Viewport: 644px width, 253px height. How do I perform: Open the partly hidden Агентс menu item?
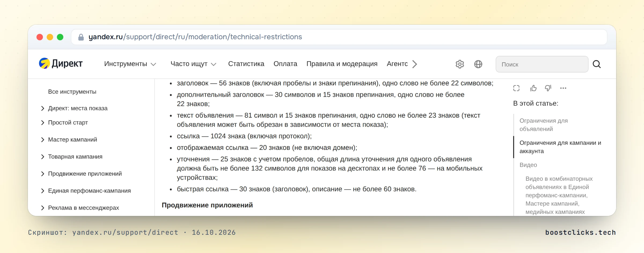click(x=397, y=64)
